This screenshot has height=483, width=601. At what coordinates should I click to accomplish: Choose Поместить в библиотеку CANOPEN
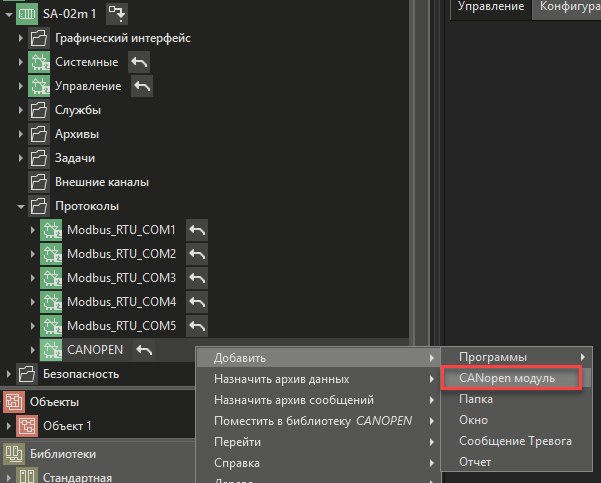coord(318,421)
